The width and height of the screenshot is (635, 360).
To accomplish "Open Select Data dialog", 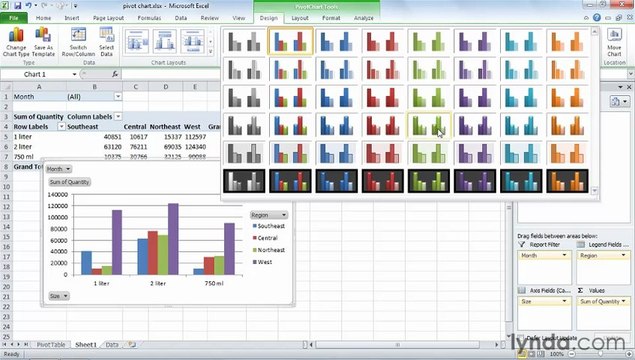I will [107, 42].
